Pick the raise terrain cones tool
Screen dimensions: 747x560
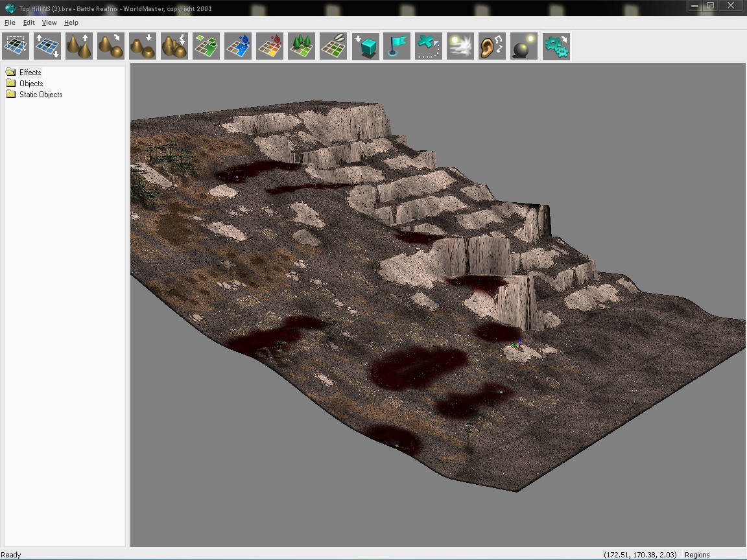(x=79, y=46)
